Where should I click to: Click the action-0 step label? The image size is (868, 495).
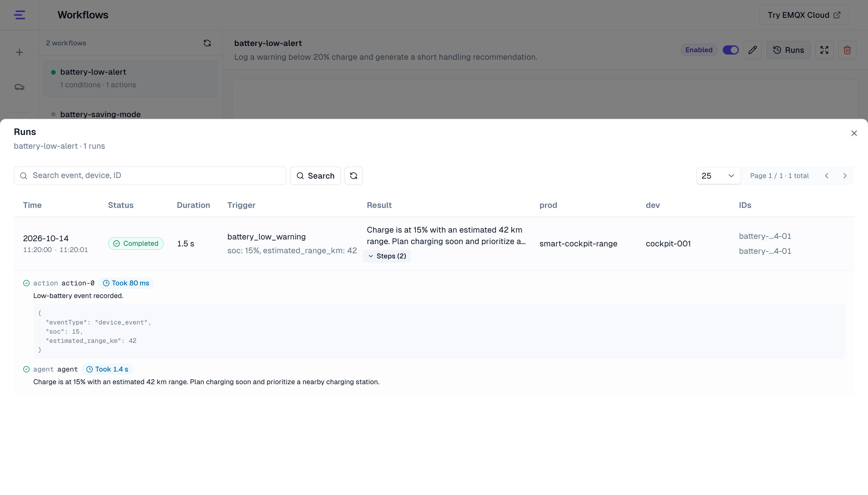78,283
